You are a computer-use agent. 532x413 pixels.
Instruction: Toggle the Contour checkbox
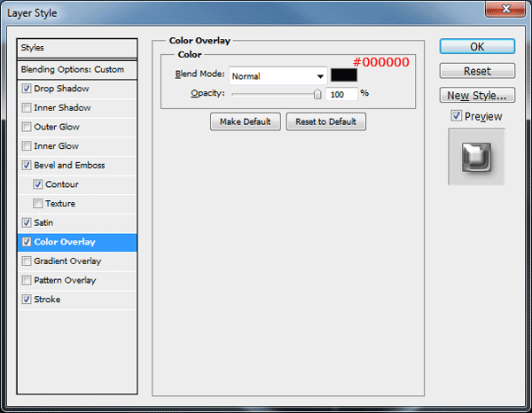[37, 184]
